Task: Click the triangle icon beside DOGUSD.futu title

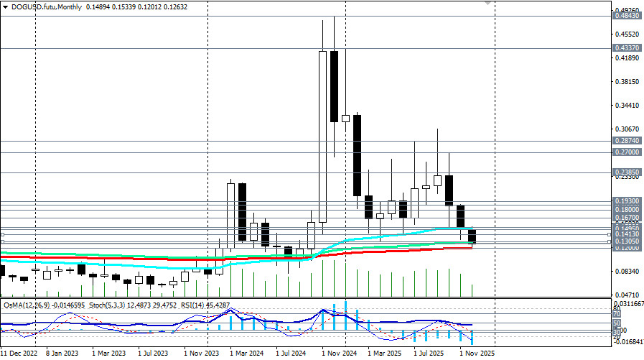Action: tap(6, 5)
